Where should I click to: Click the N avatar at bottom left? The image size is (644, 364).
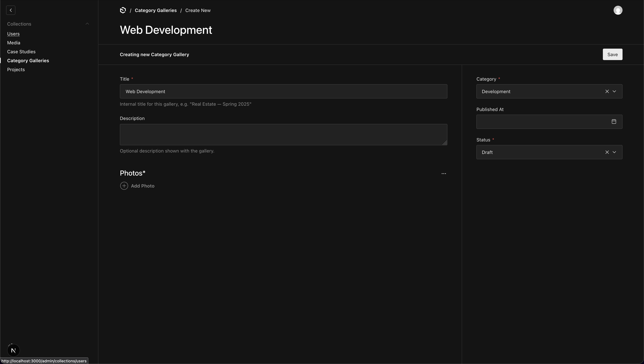(x=13, y=350)
